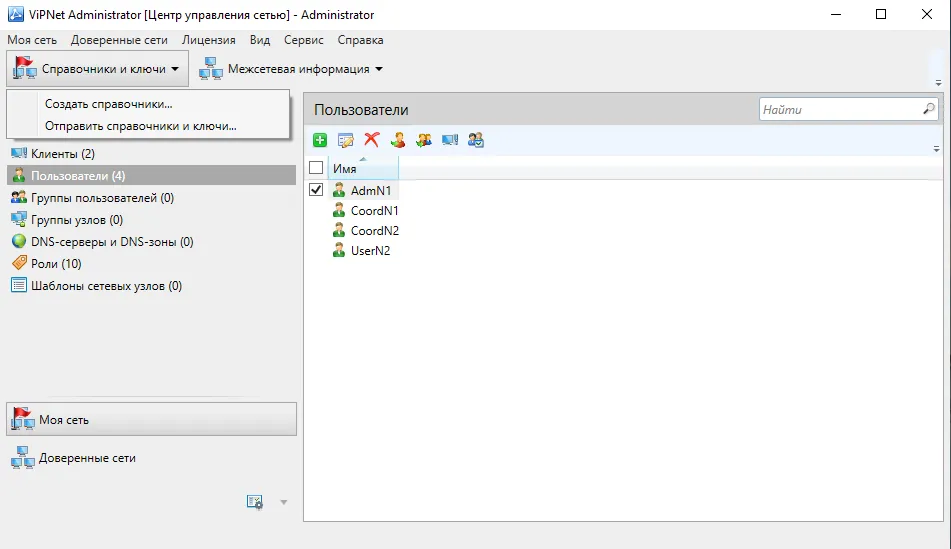
Task: Click the AdmN1 user icon
Action: point(339,190)
